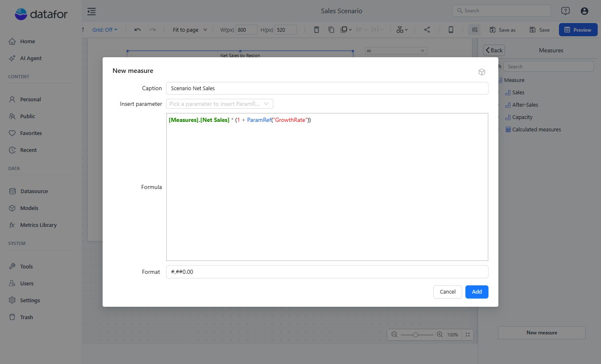Image resolution: width=601 pixels, height=364 pixels.
Task: Go to Home in the sidebar
Action: click(x=27, y=42)
